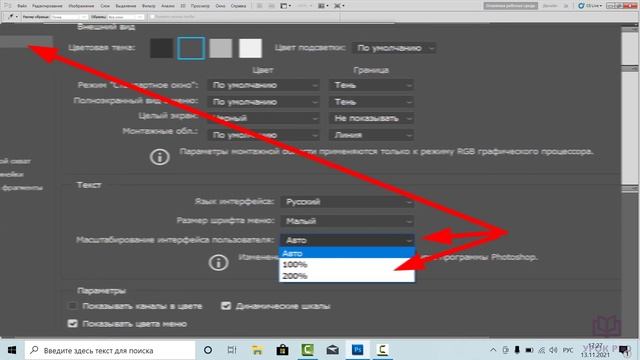Open the Screen Mode icon in top bar

pyautogui.click(x=339, y=6)
